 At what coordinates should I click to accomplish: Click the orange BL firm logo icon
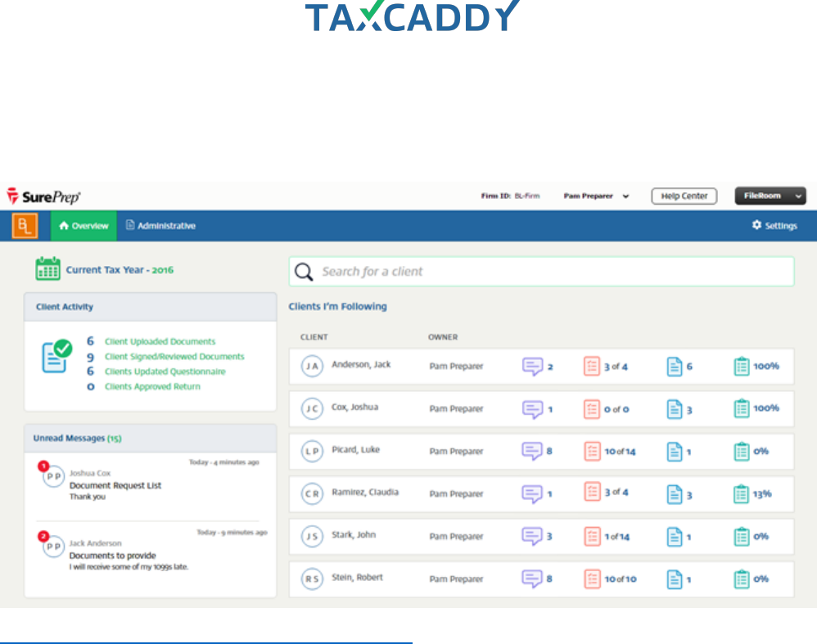click(x=25, y=226)
